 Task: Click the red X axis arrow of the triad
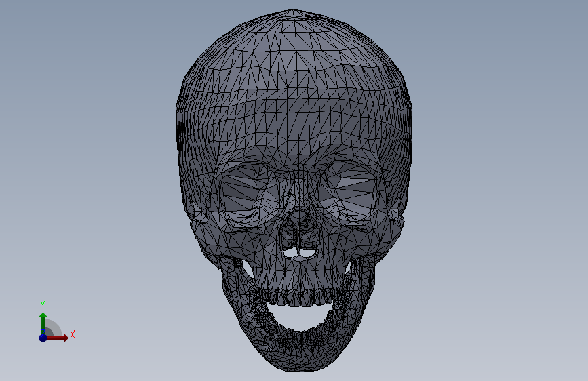pyautogui.click(x=57, y=338)
